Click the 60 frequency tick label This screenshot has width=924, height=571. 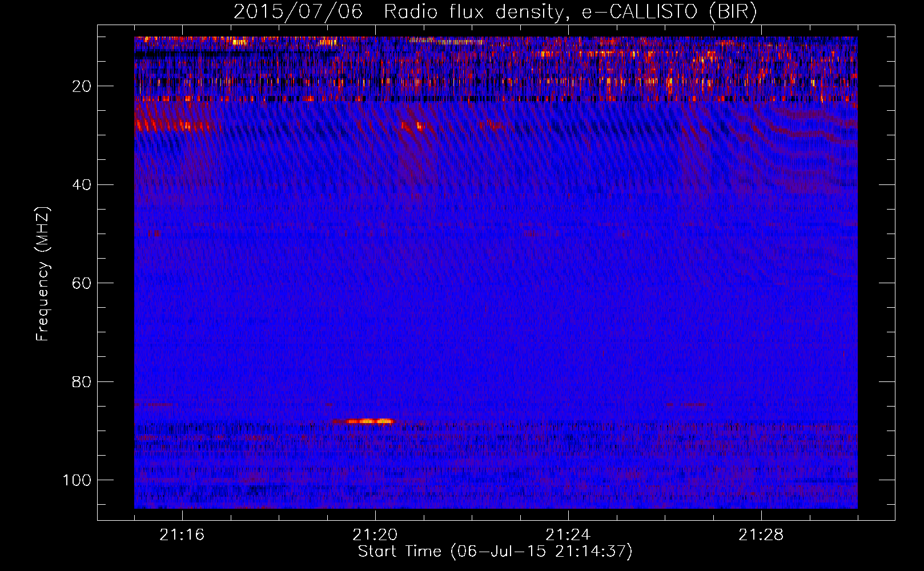click(82, 283)
